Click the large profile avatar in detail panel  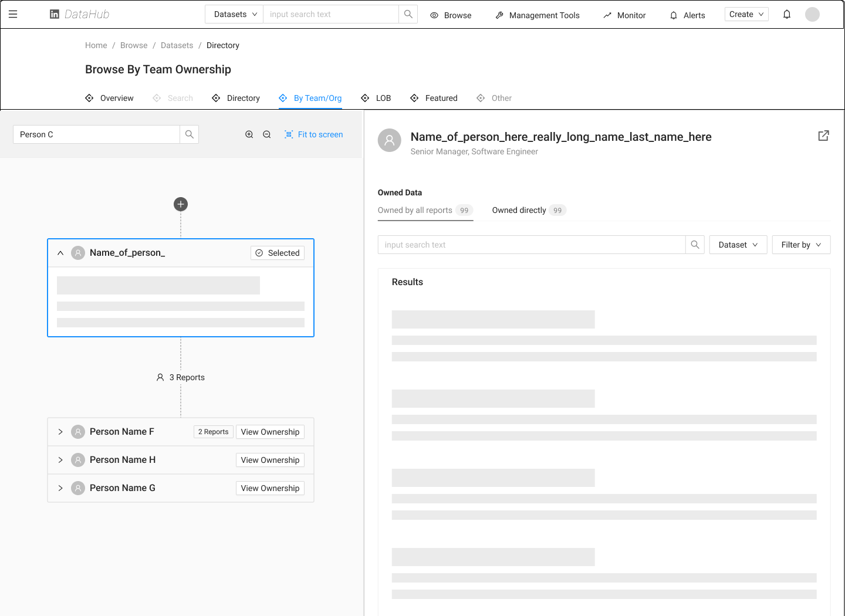(390, 140)
